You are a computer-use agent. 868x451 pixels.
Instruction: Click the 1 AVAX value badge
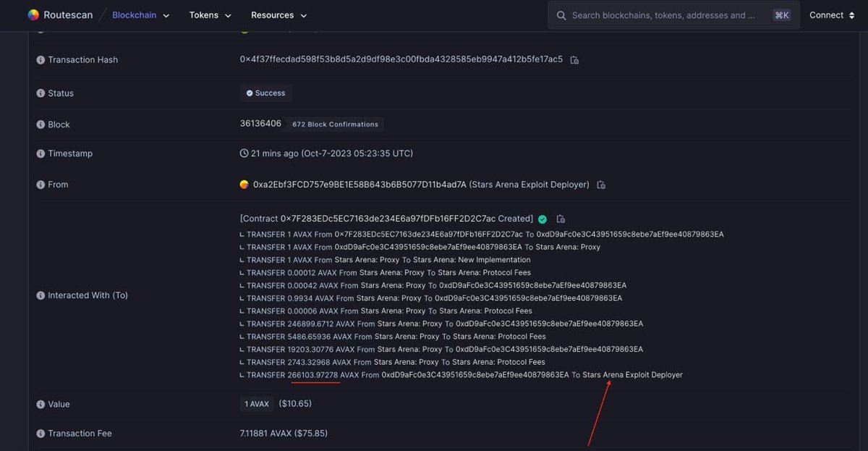point(257,404)
